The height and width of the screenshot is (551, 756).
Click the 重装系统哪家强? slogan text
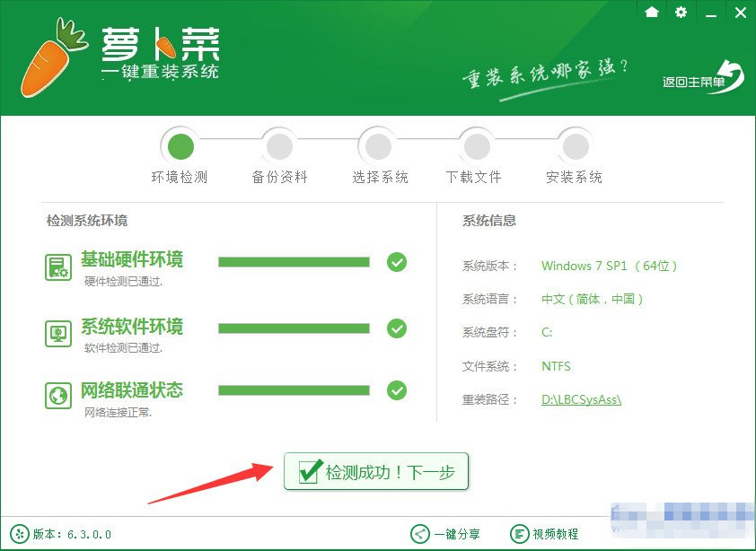click(x=545, y=74)
